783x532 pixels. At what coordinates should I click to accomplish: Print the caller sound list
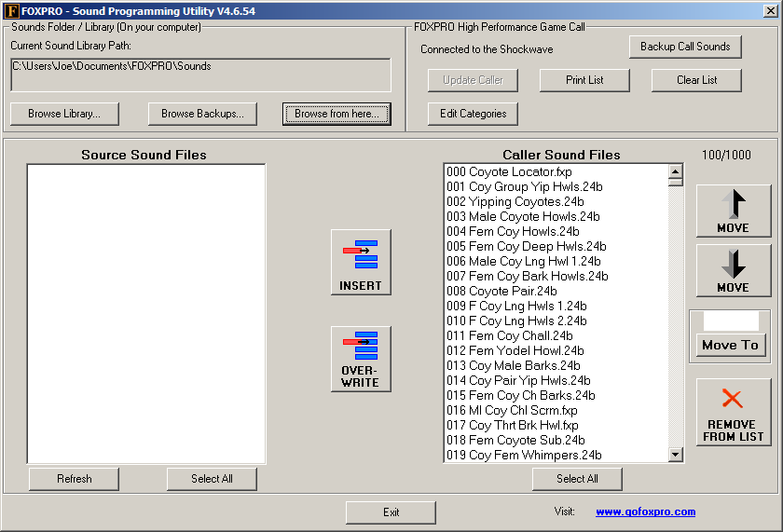point(584,80)
